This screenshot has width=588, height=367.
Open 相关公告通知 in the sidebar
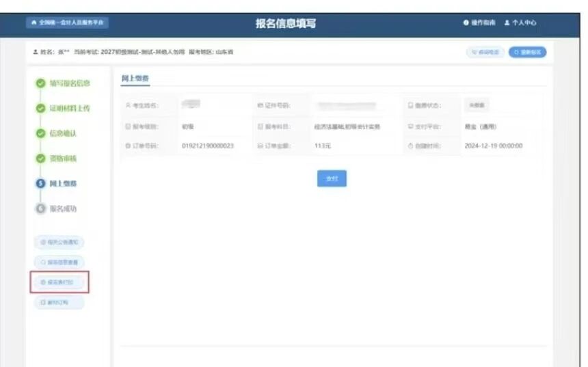pos(59,242)
